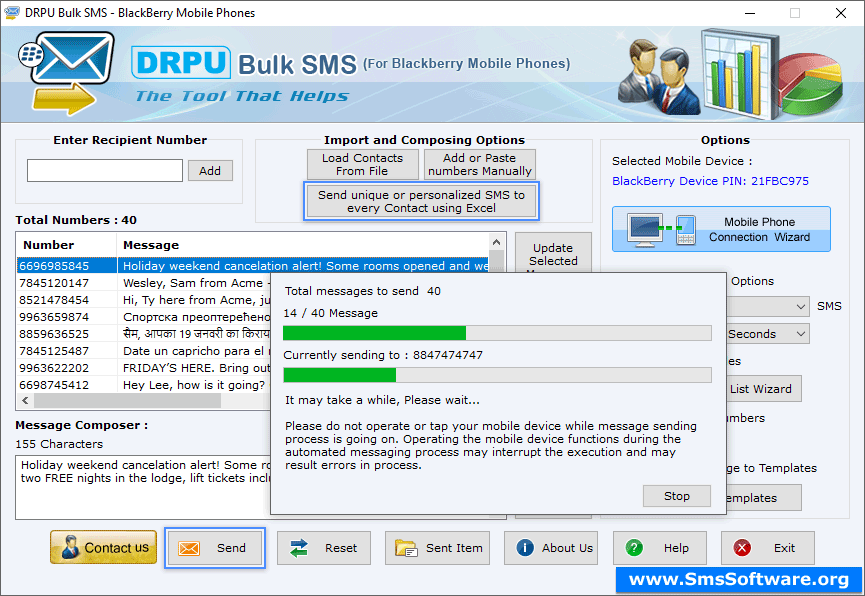The width and height of the screenshot is (865, 596).
Task: Click the Contact us button
Action: click(x=103, y=547)
